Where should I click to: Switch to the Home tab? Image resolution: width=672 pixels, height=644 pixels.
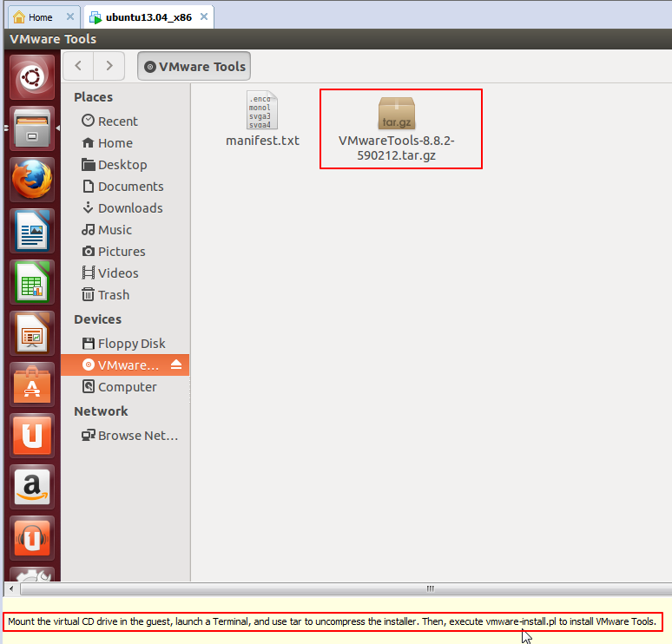pyautogui.click(x=43, y=17)
